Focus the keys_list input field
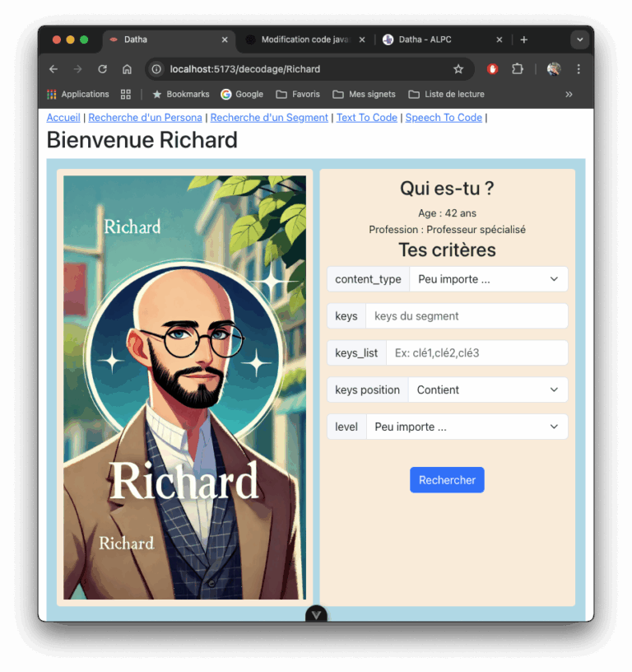The width and height of the screenshot is (632, 672). 476,352
